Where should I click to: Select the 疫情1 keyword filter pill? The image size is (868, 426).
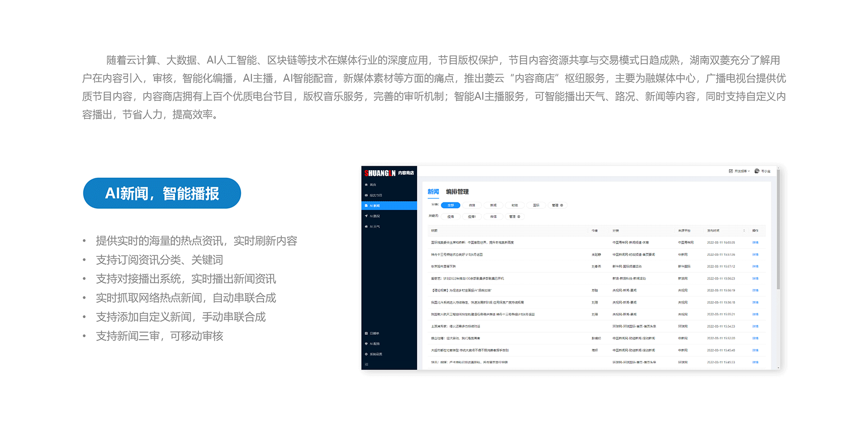[472, 217]
